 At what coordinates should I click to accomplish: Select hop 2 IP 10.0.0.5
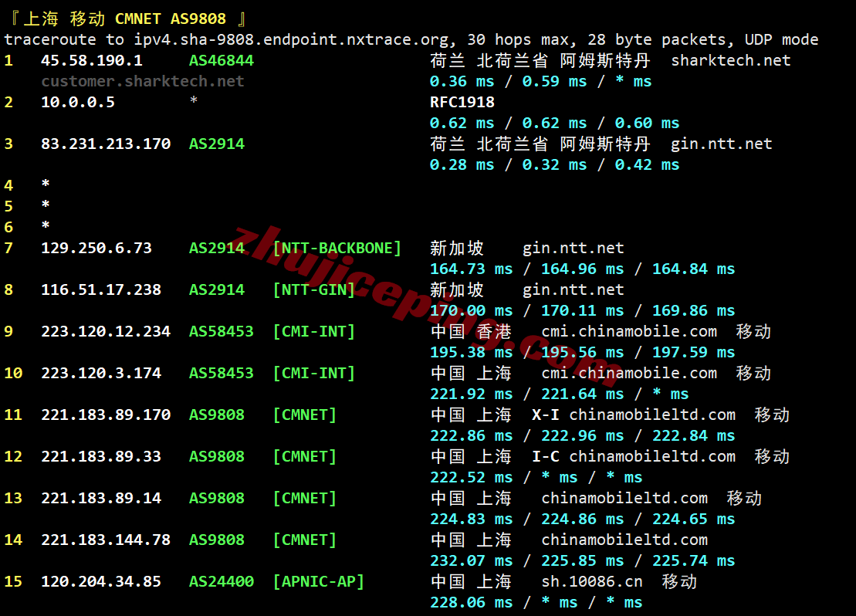[x=78, y=102]
